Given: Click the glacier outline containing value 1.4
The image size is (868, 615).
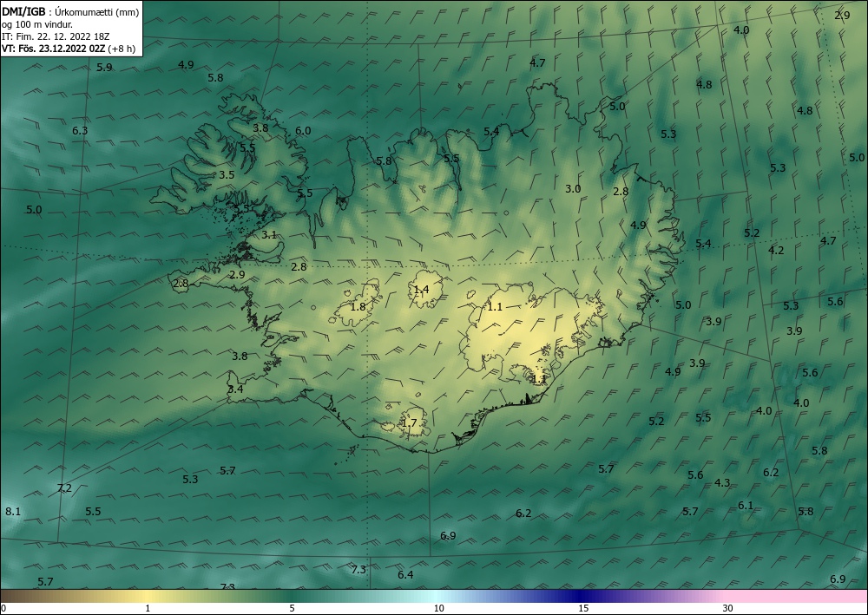Looking at the screenshot, I should click(x=425, y=289).
